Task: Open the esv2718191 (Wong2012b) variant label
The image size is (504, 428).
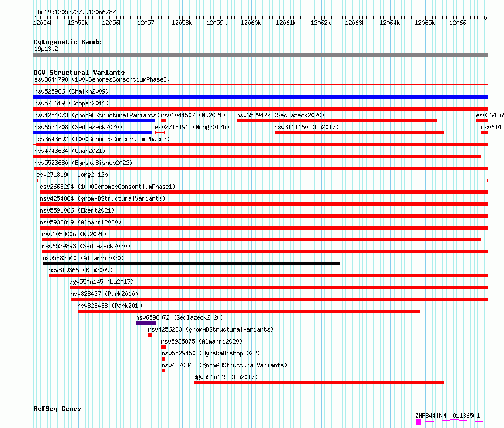Action: click(x=192, y=127)
